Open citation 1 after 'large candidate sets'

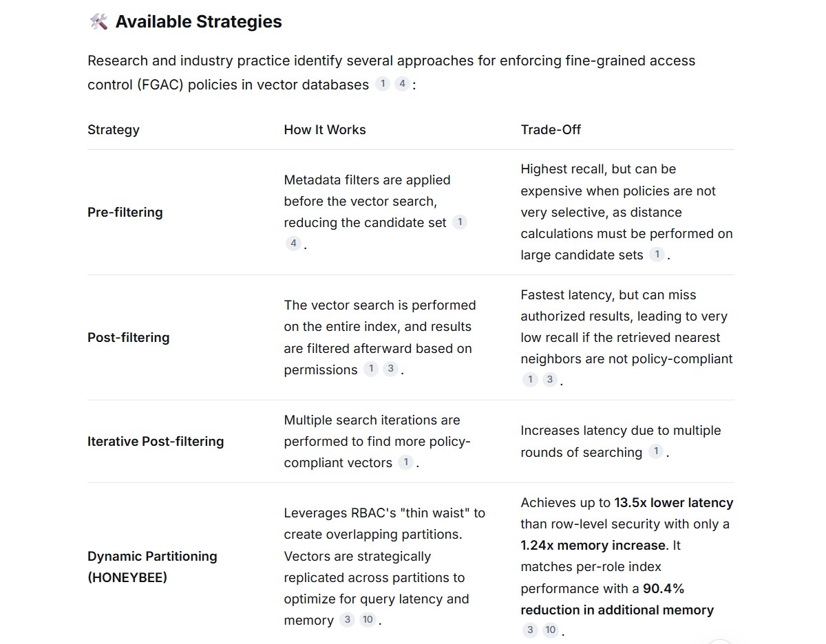click(657, 255)
